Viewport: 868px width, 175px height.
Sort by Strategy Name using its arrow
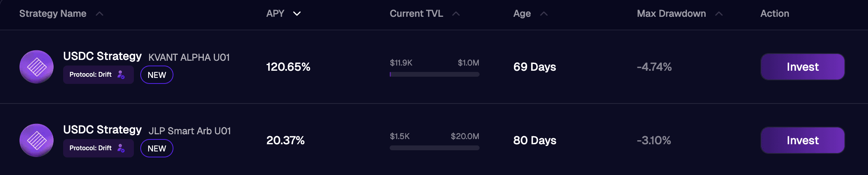point(100,14)
